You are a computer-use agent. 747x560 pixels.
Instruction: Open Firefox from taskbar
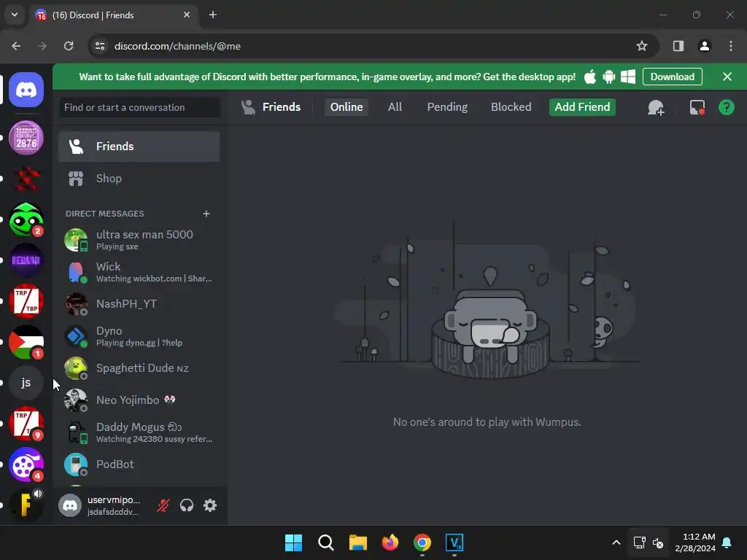click(390, 542)
